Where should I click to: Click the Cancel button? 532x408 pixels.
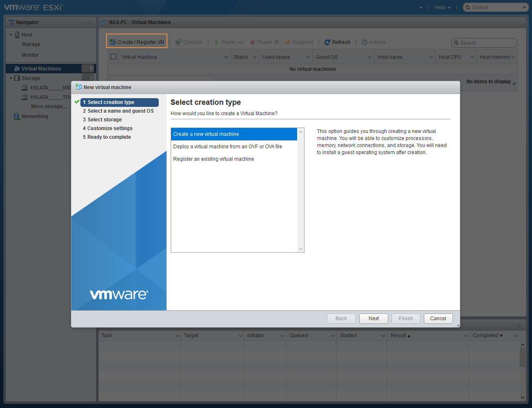click(x=438, y=319)
